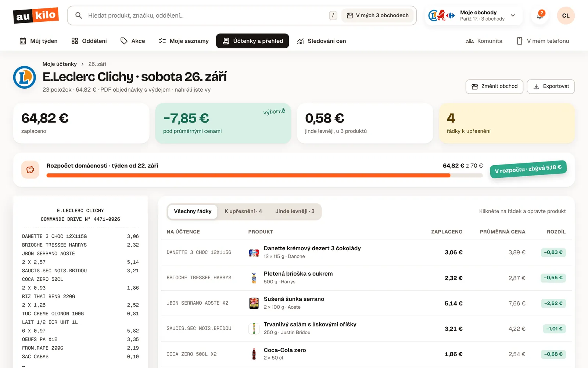Click the search magnifier icon
588x368 pixels.
[78, 15]
